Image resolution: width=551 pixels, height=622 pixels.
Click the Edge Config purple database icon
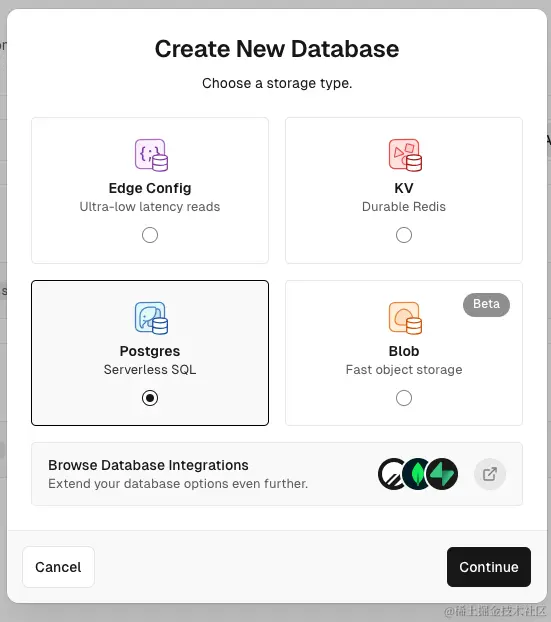(x=151, y=155)
